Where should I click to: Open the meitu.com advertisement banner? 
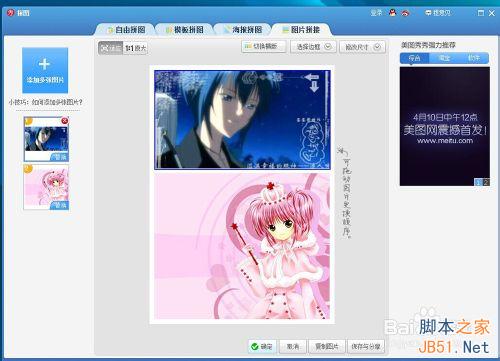(445, 126)
